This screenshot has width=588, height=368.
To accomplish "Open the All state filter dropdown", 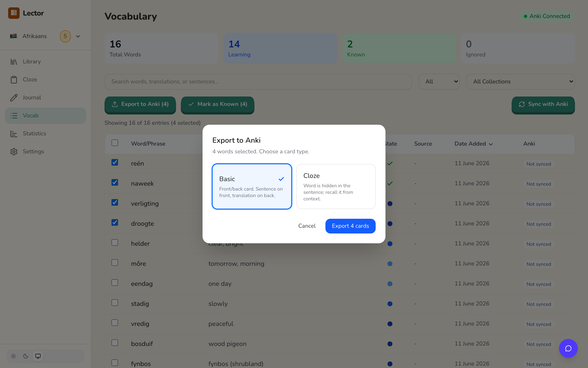I will tap(439, 82).
